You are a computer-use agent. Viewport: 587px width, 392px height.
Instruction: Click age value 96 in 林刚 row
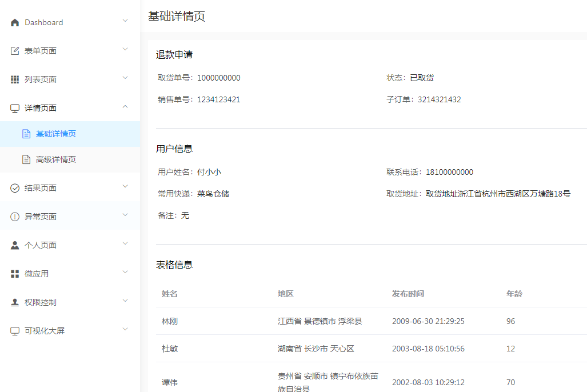(510, 321)
